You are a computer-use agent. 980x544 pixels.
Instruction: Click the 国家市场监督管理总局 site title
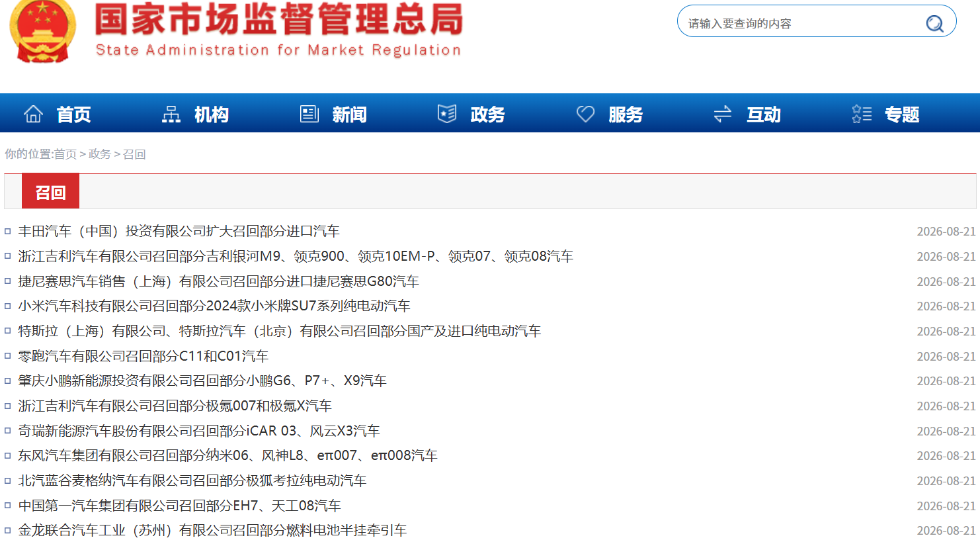click(278, 20)
